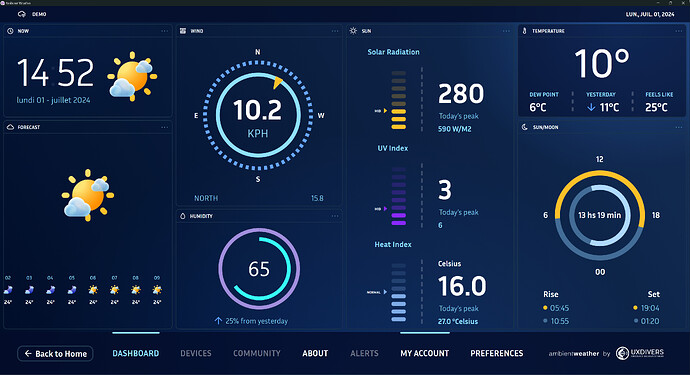Click the thermometer icon in TEMPERATURE header
This screenshot has width=690, height=375.
[524, 31]
